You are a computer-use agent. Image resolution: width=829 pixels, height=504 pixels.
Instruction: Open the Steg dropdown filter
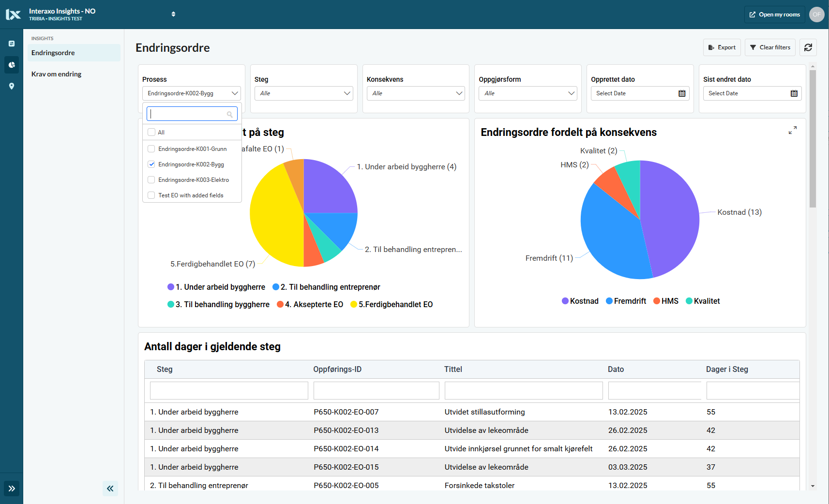coord(303,93)
